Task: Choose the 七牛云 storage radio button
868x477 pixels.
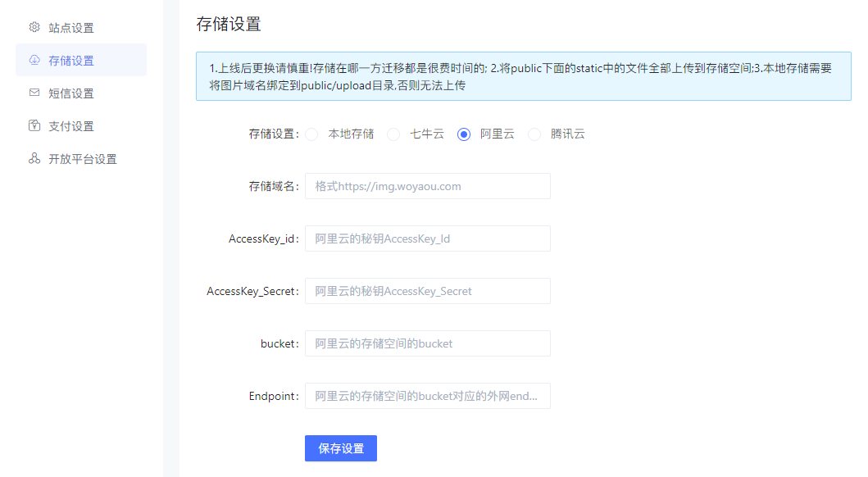Action: point(393,134)
